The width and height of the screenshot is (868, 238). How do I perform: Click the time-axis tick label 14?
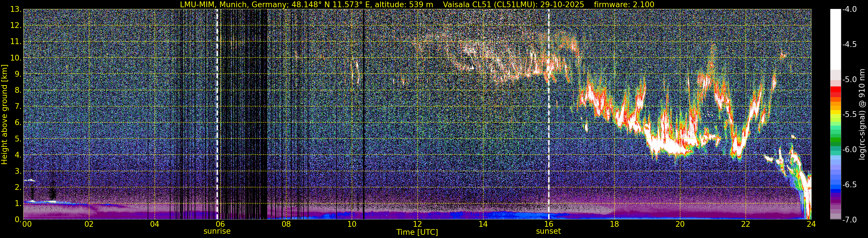coord(483,224)
